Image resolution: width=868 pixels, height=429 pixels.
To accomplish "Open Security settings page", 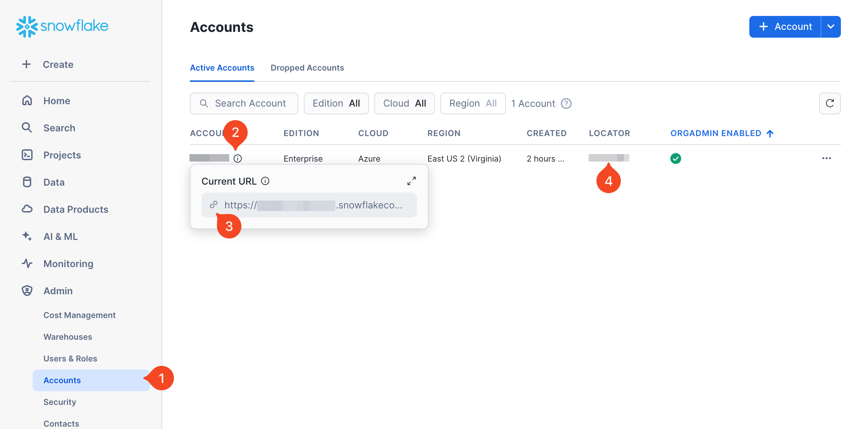I will [60, 402].
